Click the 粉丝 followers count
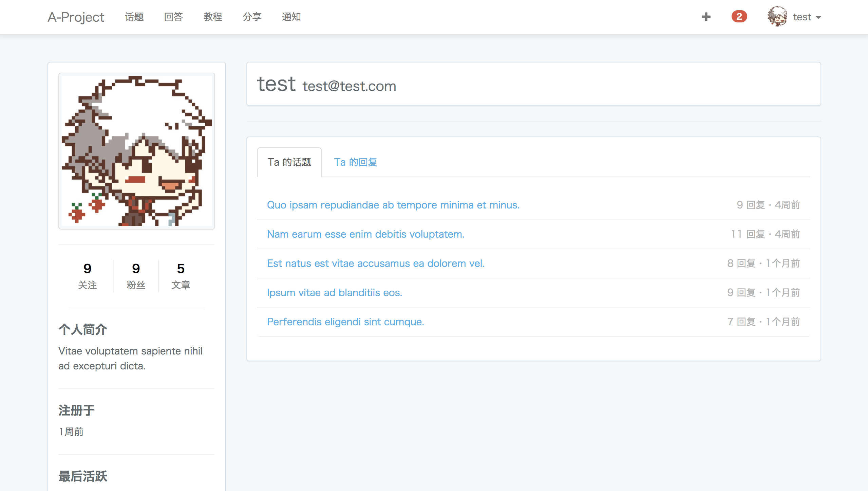868x491 pixels. (x=136, y=276)
